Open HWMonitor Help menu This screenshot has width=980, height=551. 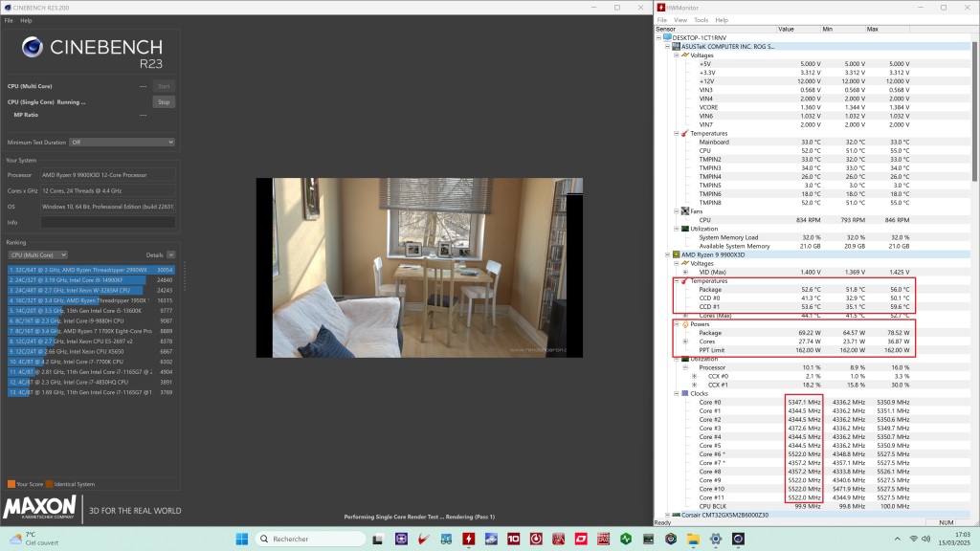[722, 20]
